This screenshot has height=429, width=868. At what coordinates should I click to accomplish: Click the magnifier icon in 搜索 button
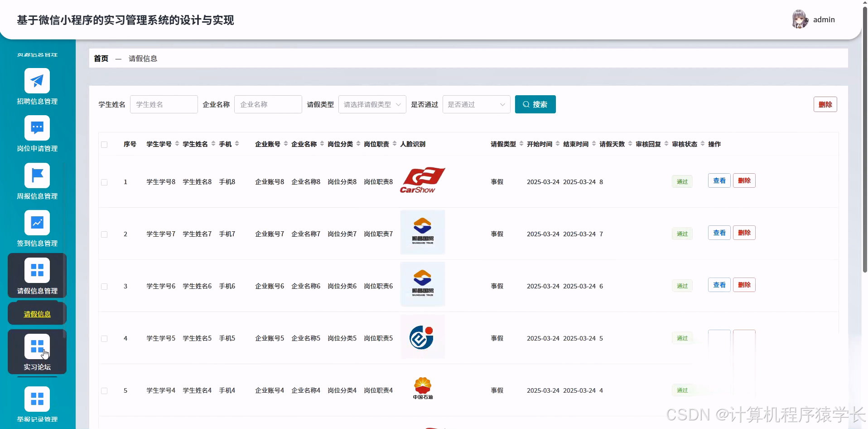click(x=526, y=104)
